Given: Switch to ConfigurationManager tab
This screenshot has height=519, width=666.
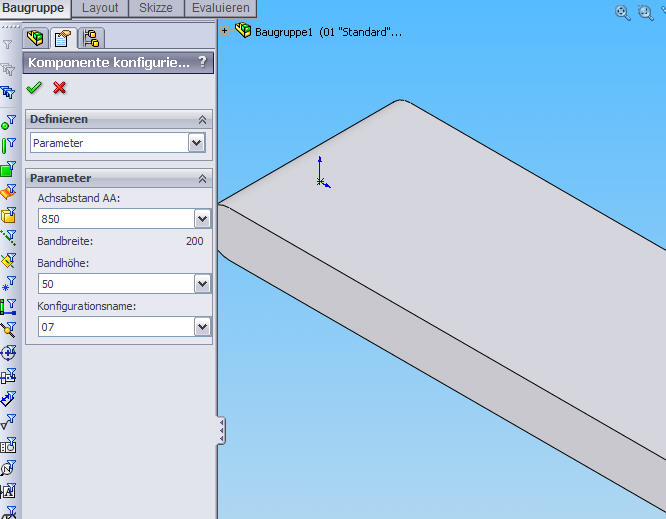Looking at the screenshot, I should coord(91,38).
